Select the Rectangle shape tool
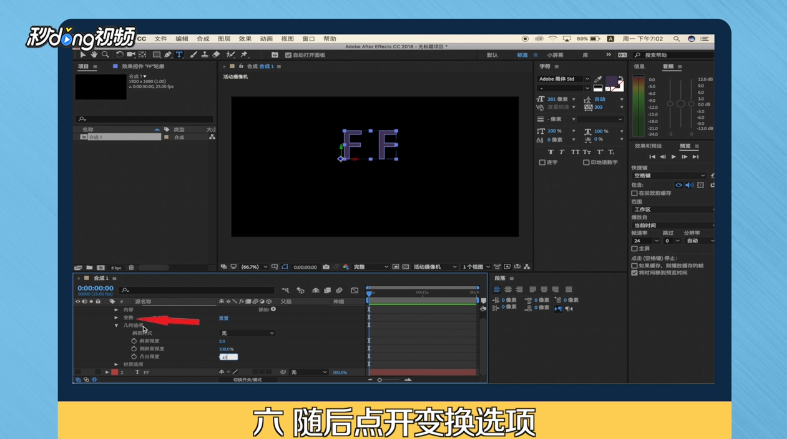Screen dimensions: 787x439 coord(157,54)
